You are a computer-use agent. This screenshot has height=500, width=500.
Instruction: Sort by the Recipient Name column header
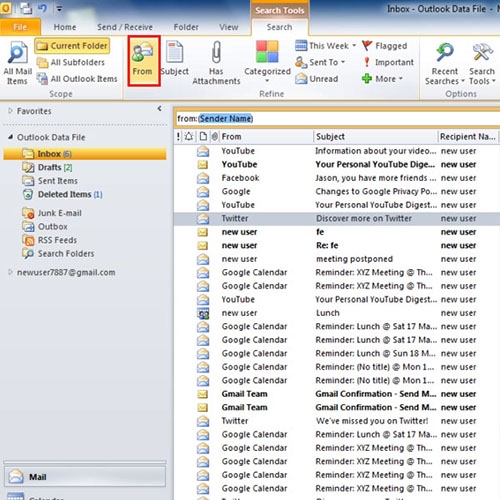pos(467,137)
